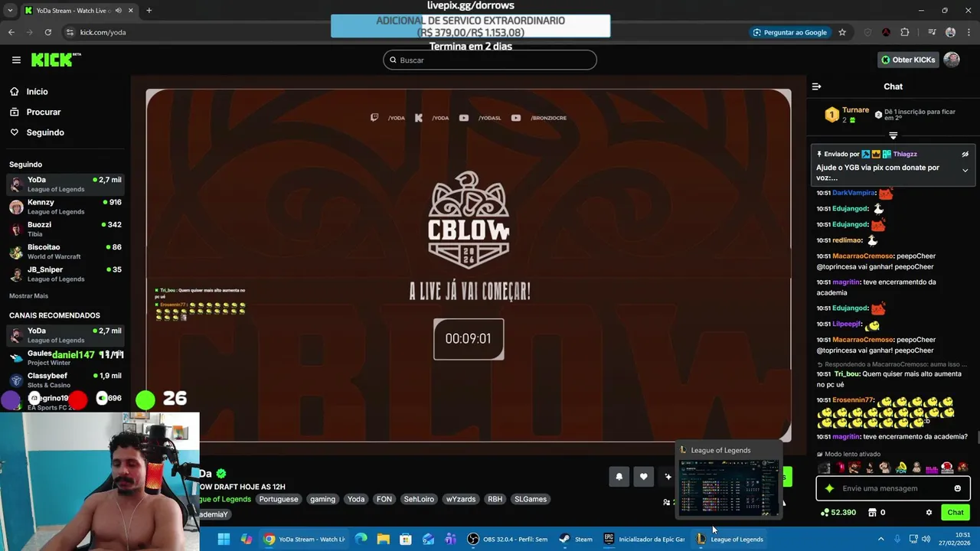The width and height of the screenshot is (980, 551).
Task: Expand Mostrar Mais in Seguindo list
Action: click(28, 296)
